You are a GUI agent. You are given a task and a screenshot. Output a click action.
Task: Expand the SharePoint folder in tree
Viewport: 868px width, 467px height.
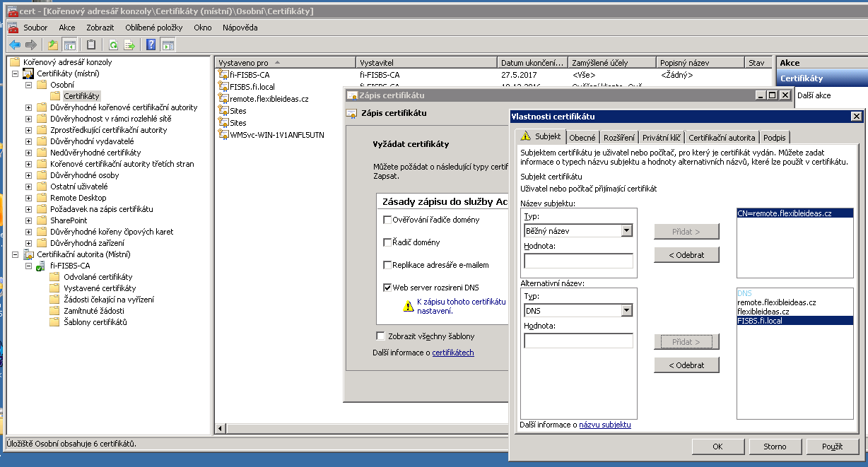point(29,220)
